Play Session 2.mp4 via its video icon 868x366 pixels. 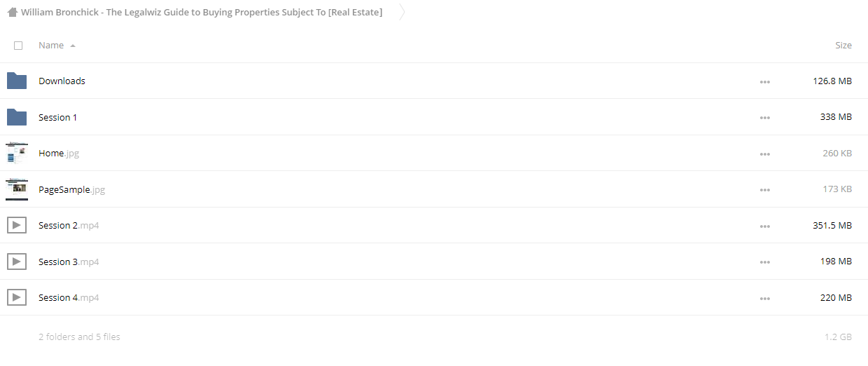(17, 225)
